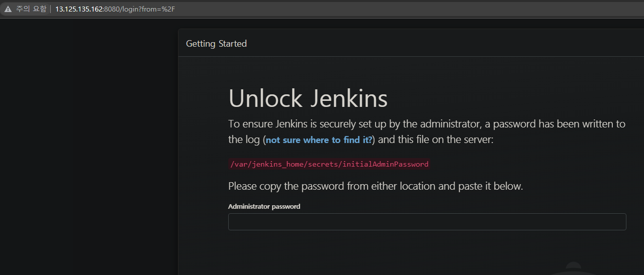Image resolution: width=644 pixels, height=275 pixels.
Task: Click the security warning triangle icon
Action: coord(8,9)
